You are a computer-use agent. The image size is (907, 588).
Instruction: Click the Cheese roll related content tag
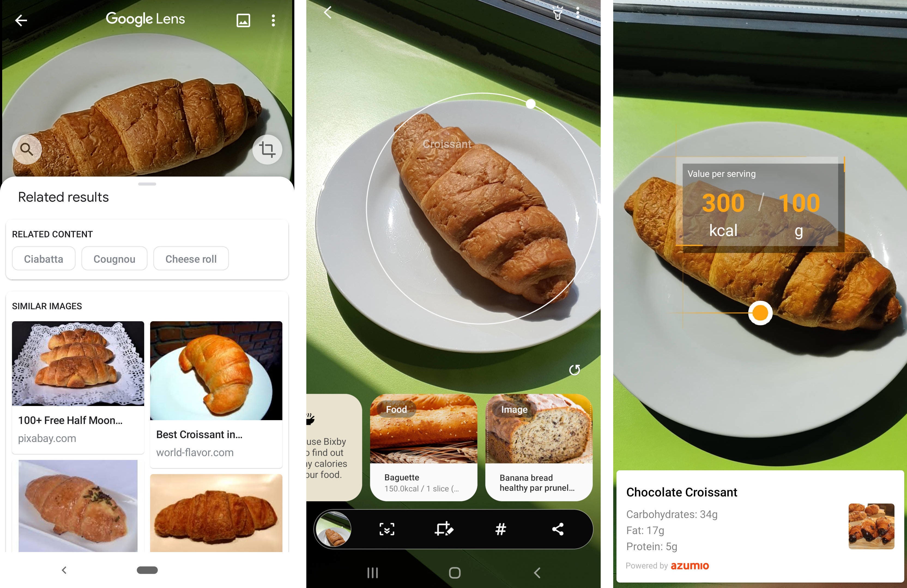(191, 258)
